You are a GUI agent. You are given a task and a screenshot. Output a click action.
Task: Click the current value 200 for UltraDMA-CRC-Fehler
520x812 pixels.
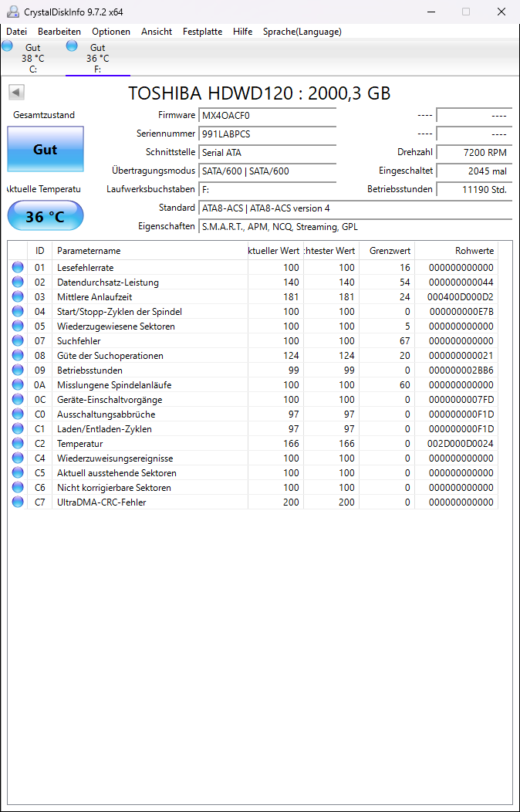click(x=292, y=502)
